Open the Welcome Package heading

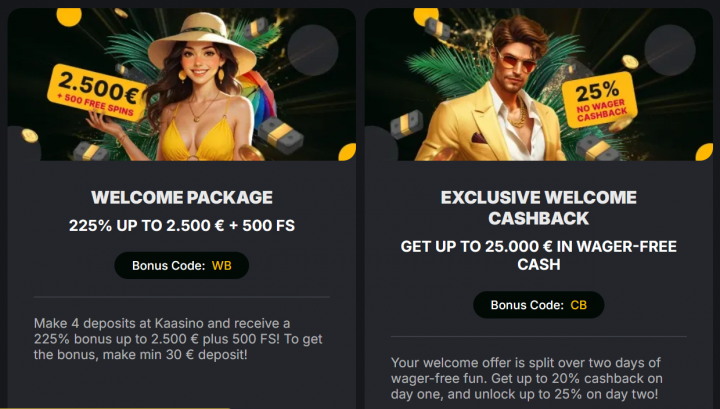182,197
